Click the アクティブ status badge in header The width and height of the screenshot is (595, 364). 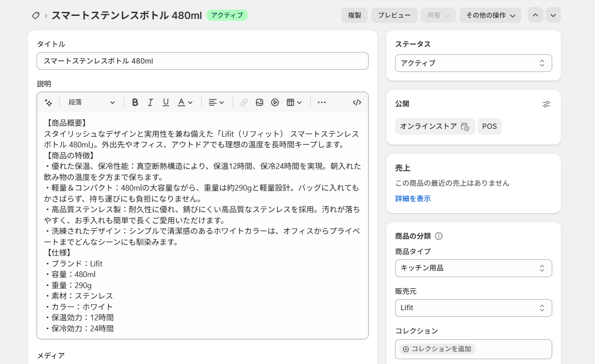tap(227, 15)
